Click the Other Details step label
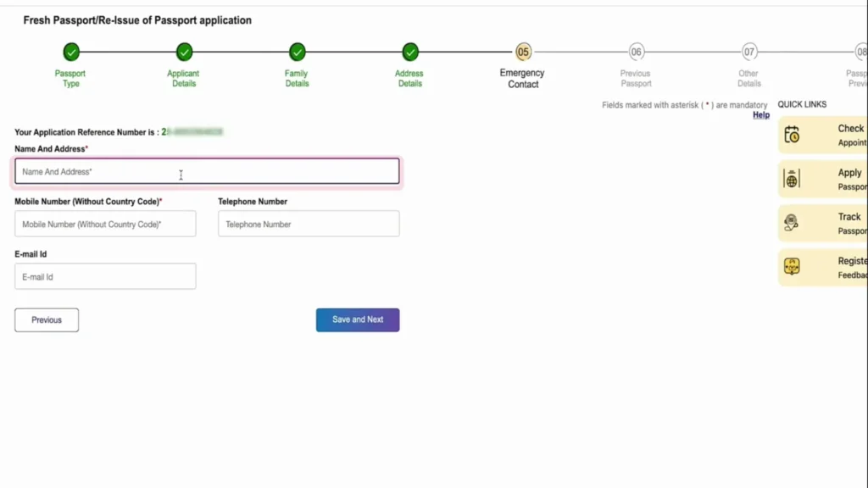The height and width of the screenshot is (488, 868). [x=749, y=79]
